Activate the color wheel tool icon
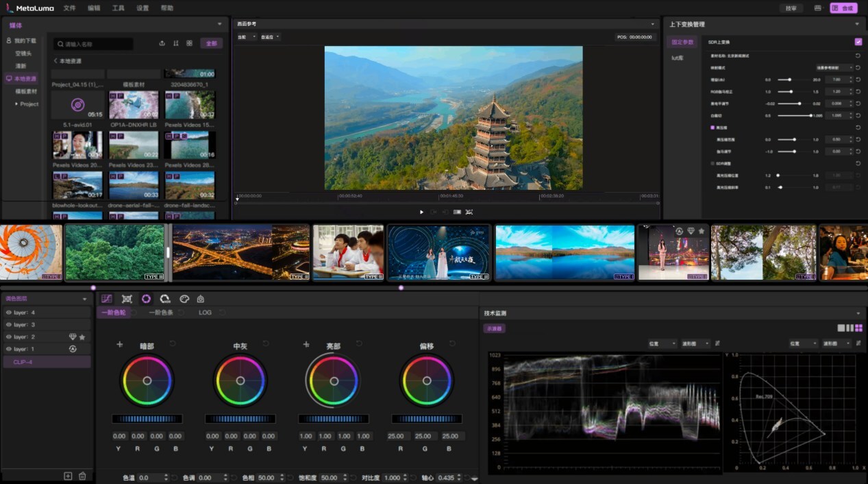This screenshot has width=868, height=484. pyautogui.click(x=146, y=299)
